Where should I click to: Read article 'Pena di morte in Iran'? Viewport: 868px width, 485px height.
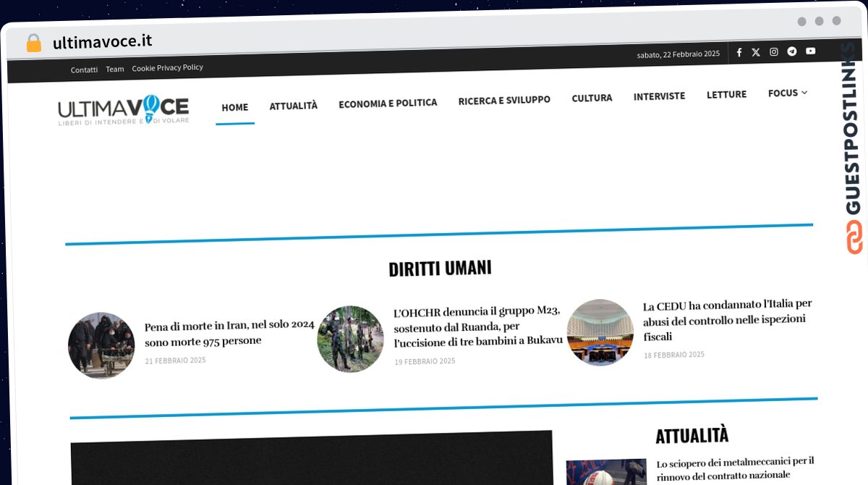click(x=229, y=333)
